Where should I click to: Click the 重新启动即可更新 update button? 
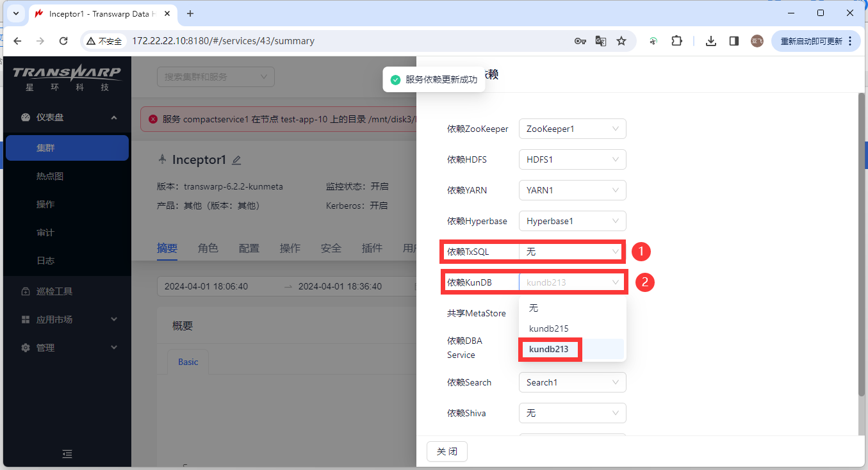coord(815,41)
